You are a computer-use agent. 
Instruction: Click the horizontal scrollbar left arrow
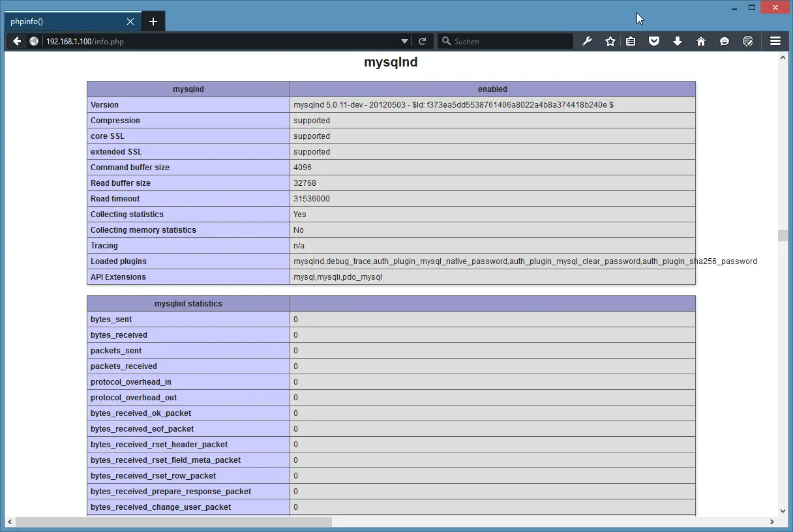click(10, 522)
